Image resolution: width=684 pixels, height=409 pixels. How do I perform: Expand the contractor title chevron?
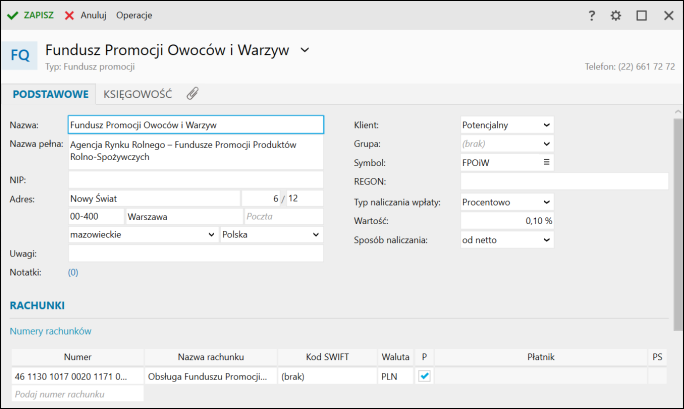pos(305,50)
